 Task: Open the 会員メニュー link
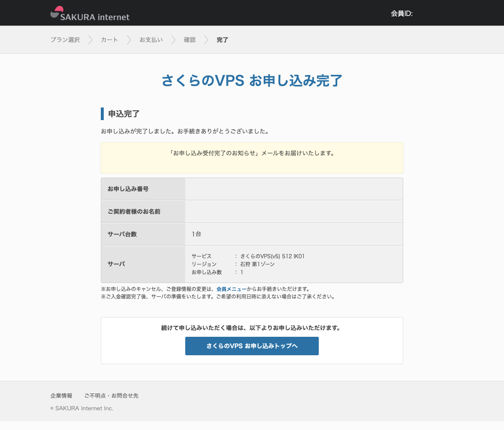coord(231,289)
